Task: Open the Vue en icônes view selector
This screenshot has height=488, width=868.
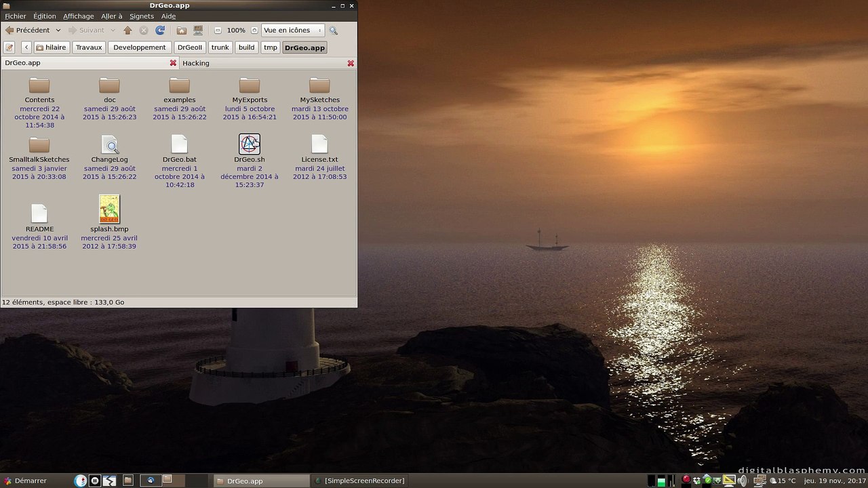Action: click(292, 30)
